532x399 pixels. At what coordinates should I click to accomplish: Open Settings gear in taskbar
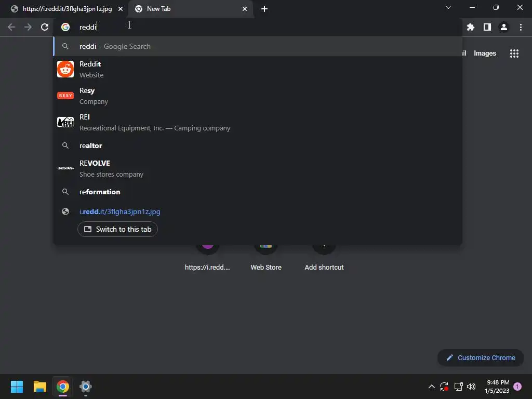coord(86,387)
